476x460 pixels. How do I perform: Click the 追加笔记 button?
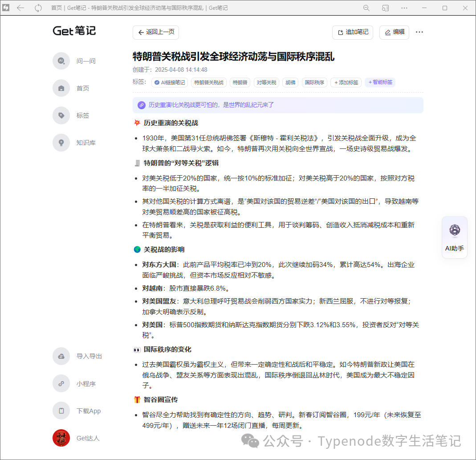click(x=353, y=32)
